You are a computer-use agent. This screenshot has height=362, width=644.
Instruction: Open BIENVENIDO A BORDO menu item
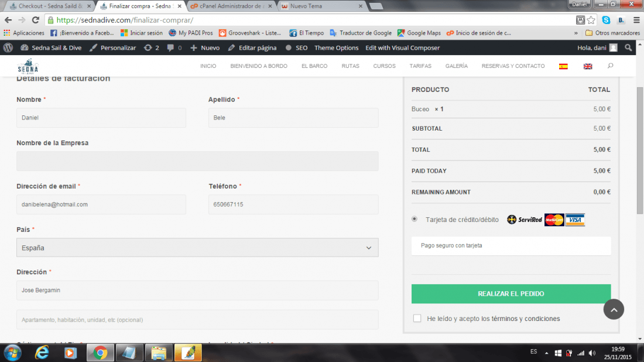coord(259,66)
